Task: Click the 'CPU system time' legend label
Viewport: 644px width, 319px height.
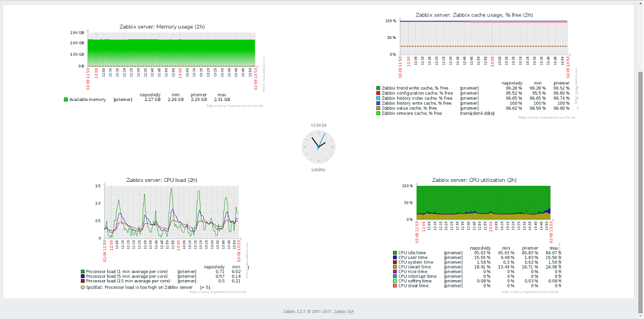Action: 416,262
